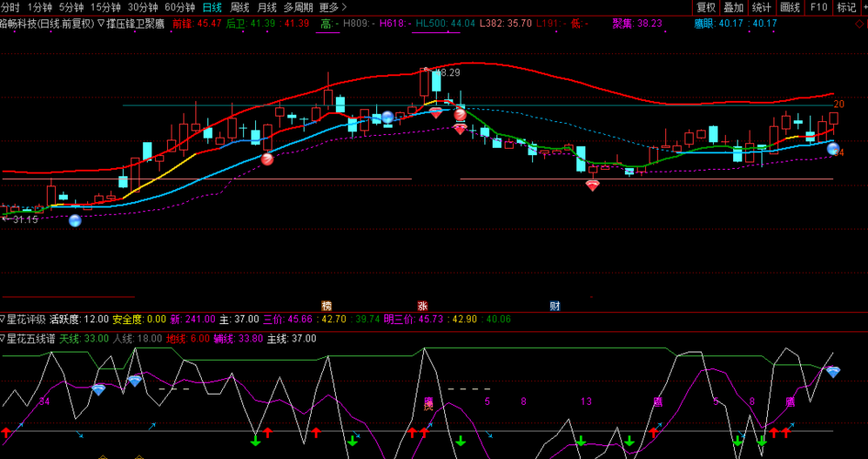Switch to the 1分钟 period tab
Viewport: 868px width, 459px height.
41,7
